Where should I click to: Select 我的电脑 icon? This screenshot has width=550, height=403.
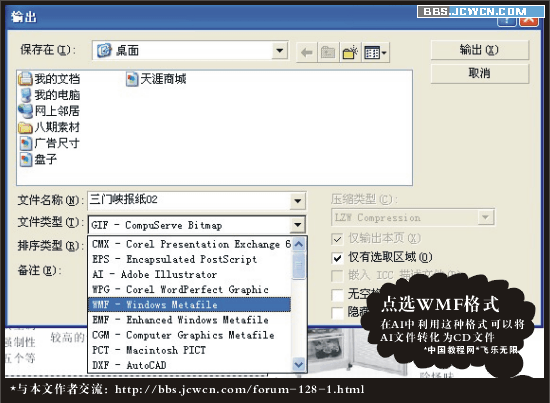point(26,95)
